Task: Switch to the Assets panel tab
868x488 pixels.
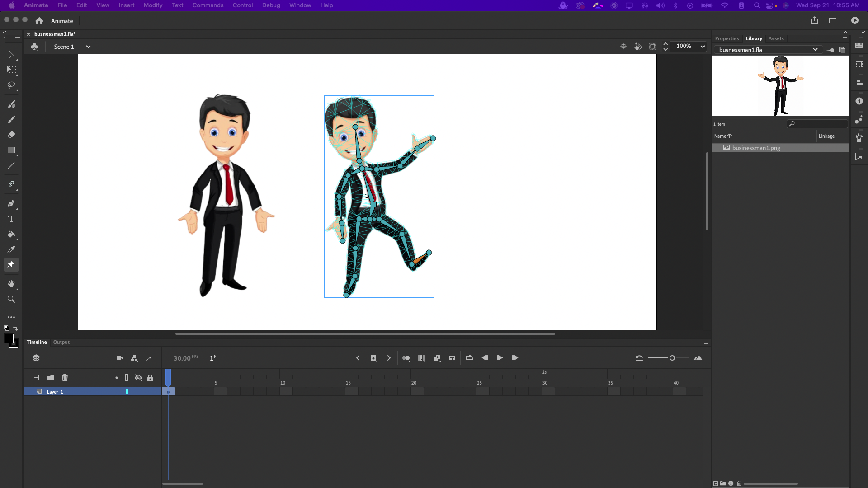Action: tap(776, 38)
